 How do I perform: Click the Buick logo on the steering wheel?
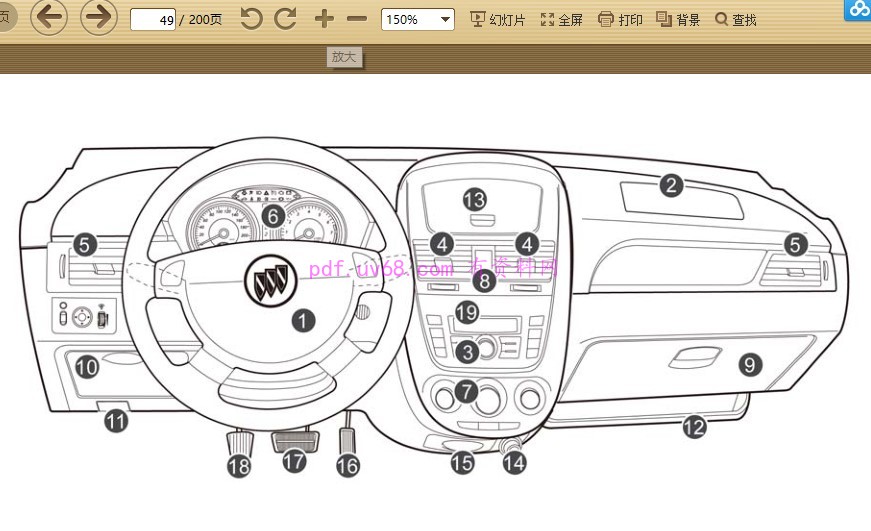click(x=269, y=285)
